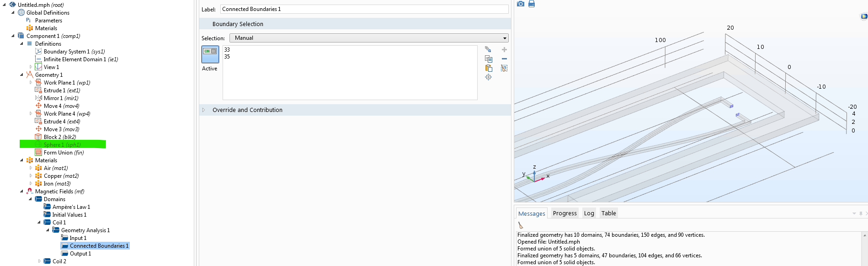Viewport: 868px width, 266px height.
Task: Click the Paste Selection icon
Action: click(x=488, y=68)
